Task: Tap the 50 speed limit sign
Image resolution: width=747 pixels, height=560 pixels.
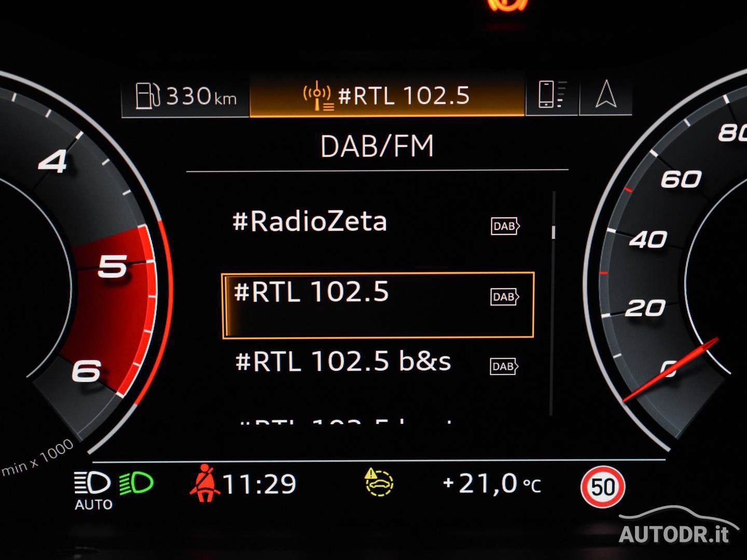Action: click(x=602, y=487)
